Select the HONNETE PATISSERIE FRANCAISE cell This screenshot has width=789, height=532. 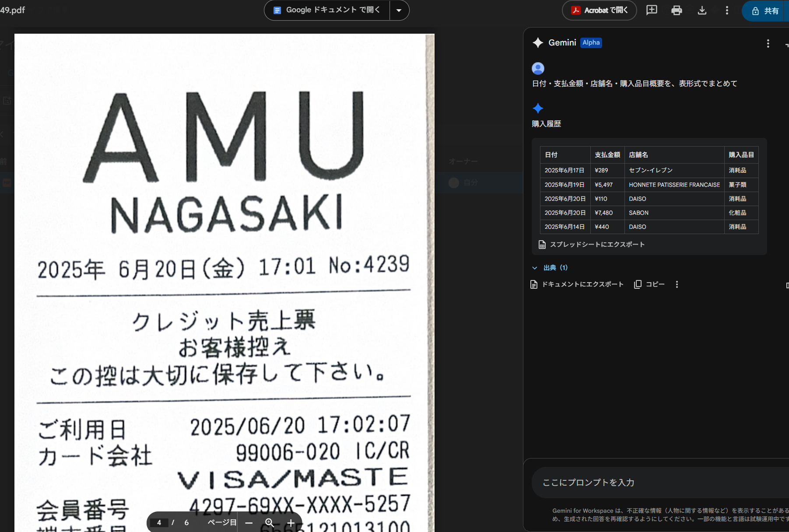tap(674, 185)
